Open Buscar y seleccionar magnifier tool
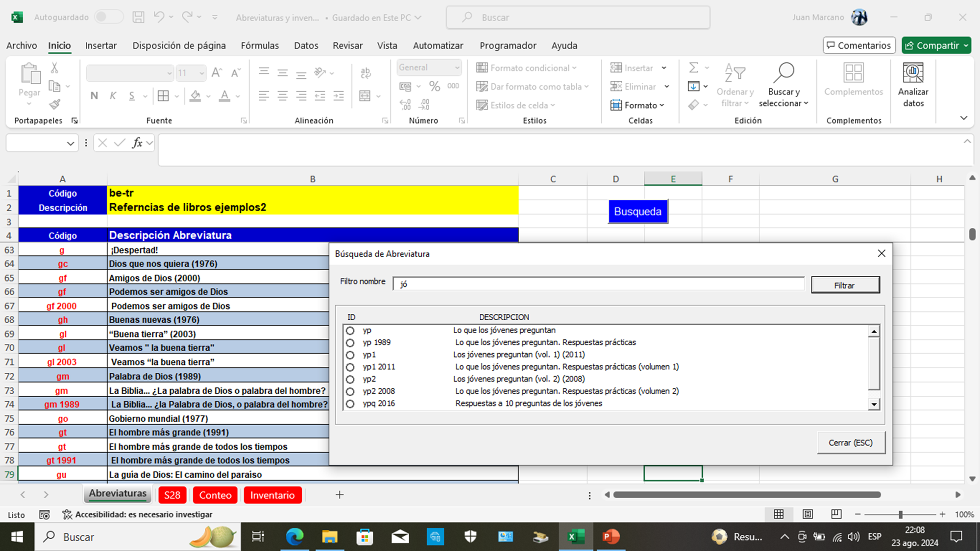This screenshot has height=551, width=980. (x=783, y=73)
